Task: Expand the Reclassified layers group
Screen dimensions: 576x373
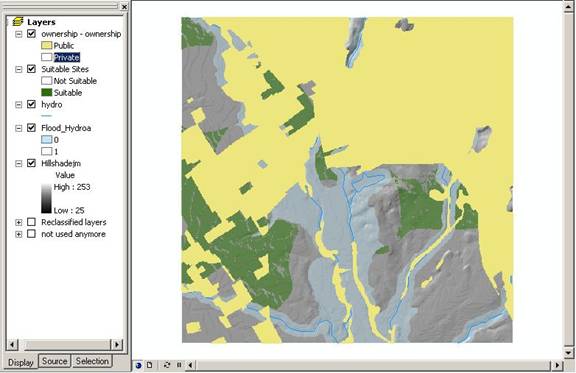Action: 19,222
